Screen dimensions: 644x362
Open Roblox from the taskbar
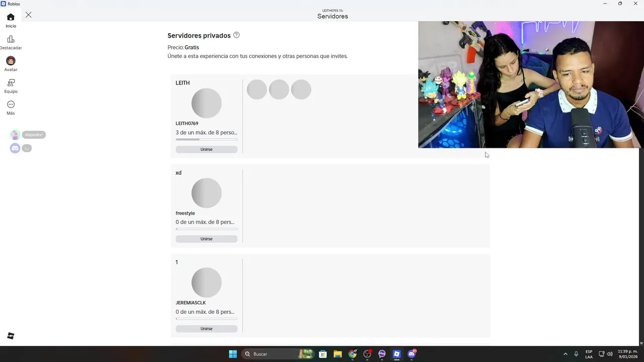tap(397, 354)
